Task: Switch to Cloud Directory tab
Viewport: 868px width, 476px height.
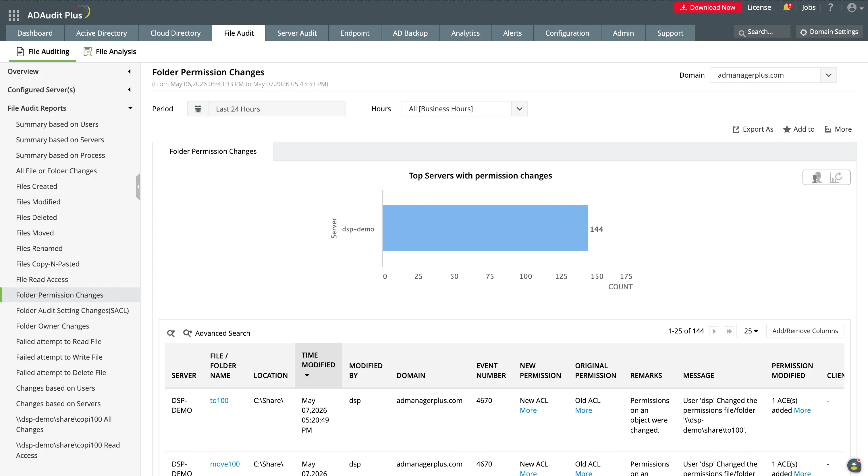Action: pos(175,33)
